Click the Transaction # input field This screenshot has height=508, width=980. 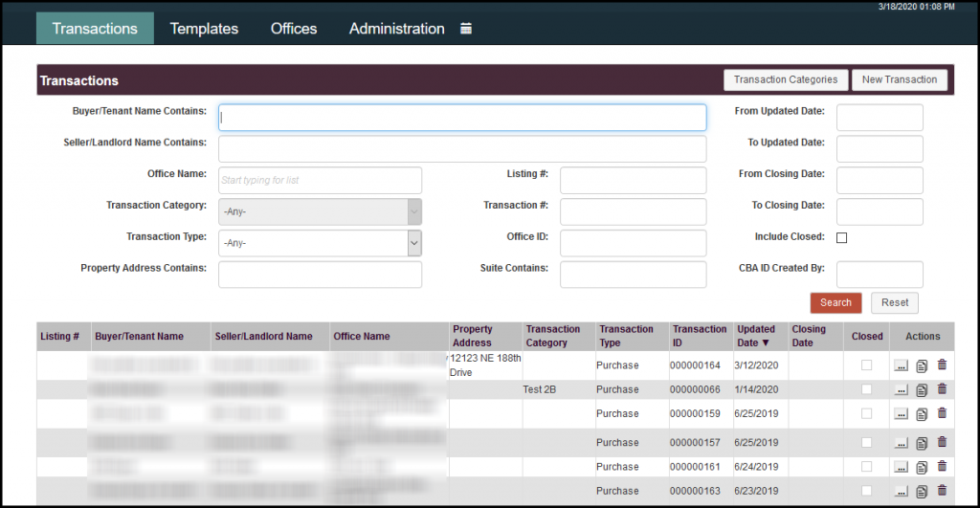click(x=634, y=211)
